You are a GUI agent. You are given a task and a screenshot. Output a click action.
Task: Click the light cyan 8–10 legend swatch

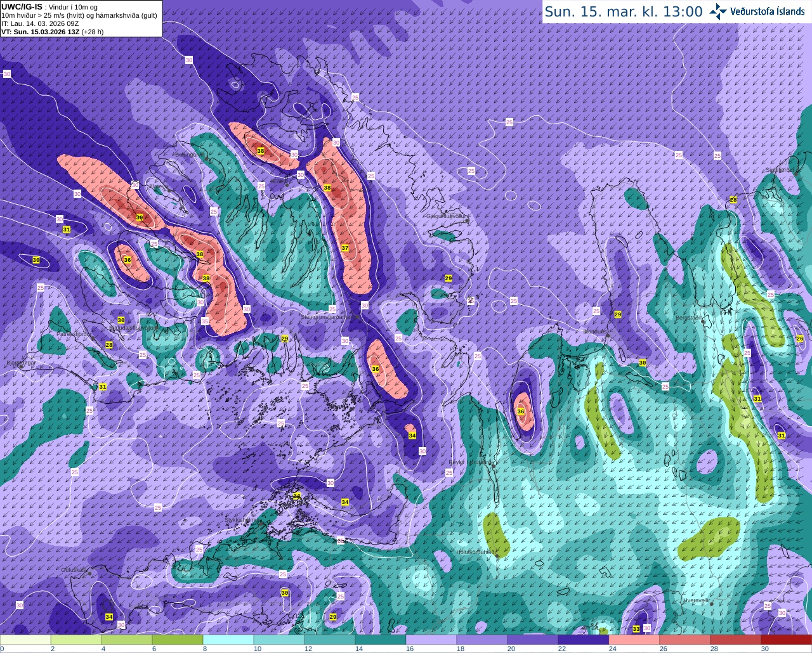coord(228,640)
